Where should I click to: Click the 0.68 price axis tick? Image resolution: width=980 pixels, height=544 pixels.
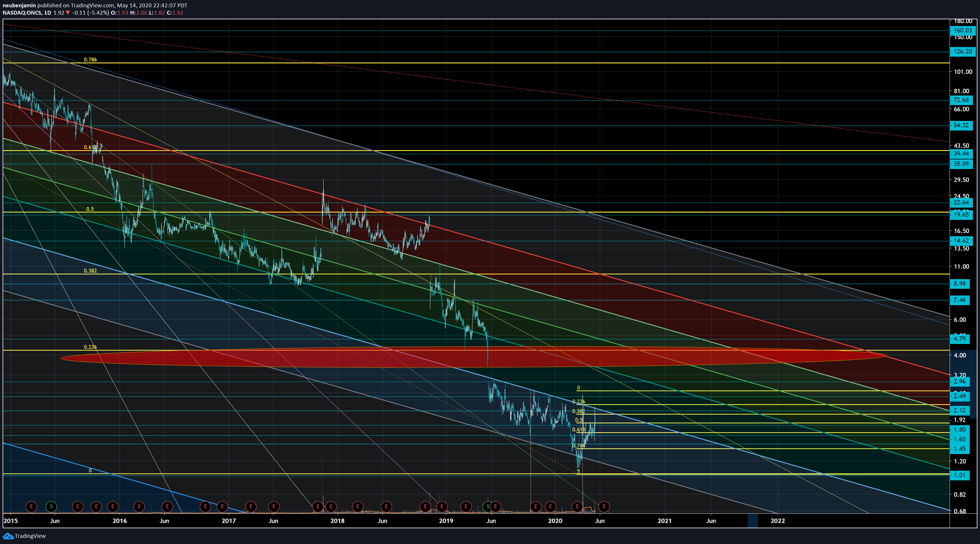point(960,511)
